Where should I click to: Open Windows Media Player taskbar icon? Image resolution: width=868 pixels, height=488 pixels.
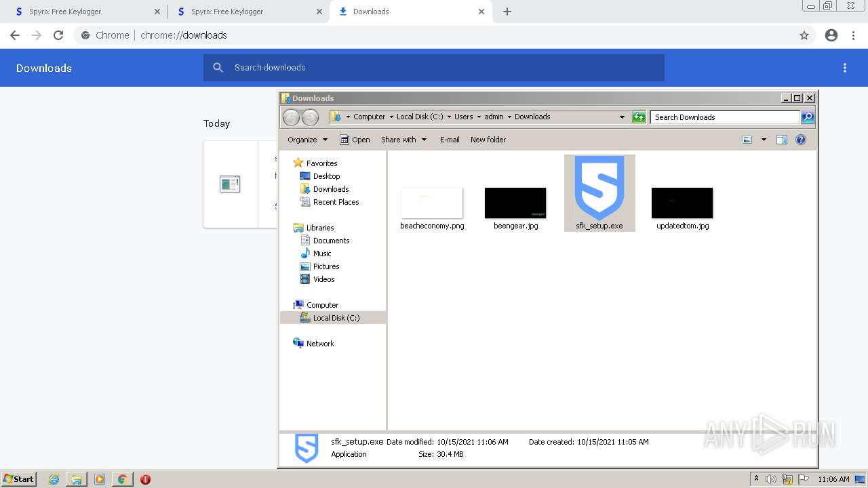coord(100,479)
